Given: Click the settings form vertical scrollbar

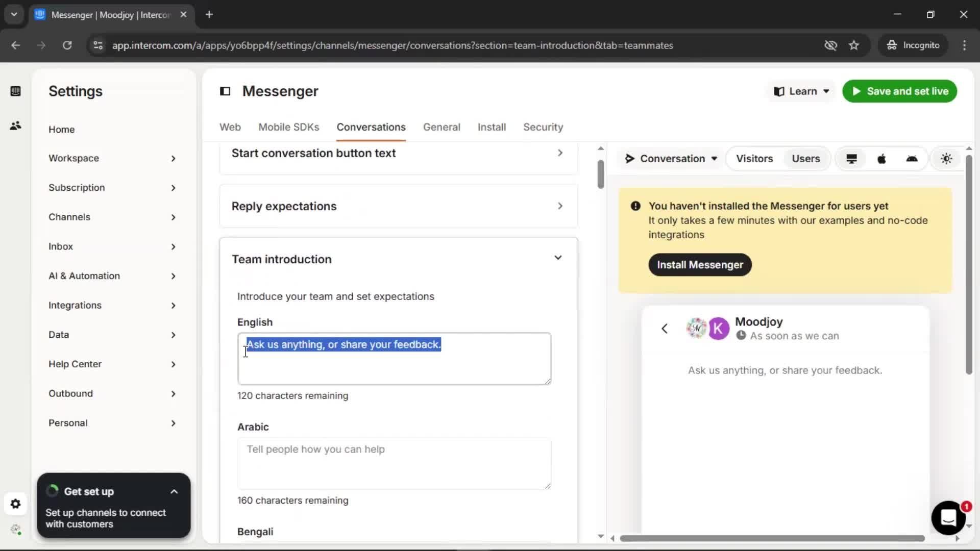Looking at the screenshot, I should coord(601,174).
